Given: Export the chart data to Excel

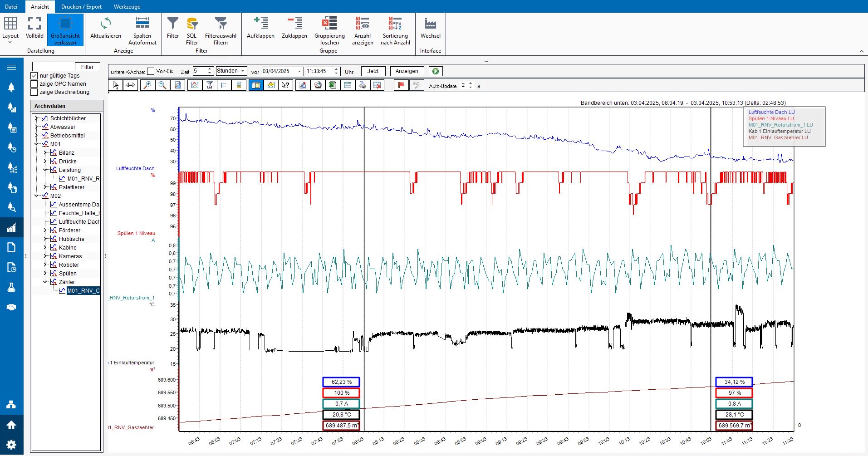Looking at the screenshot, I should click(332, 85).
